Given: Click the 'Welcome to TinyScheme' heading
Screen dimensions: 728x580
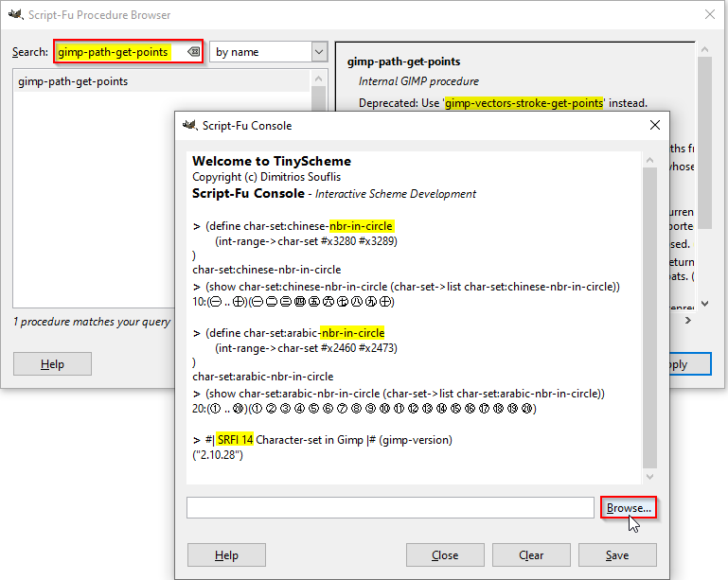Looking at the screenshot, I should click(x=272, y=161).
